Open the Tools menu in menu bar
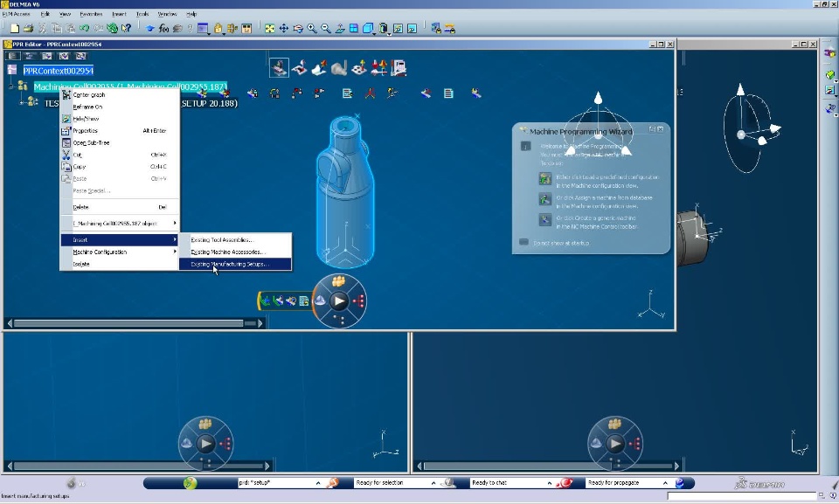The image size is (839, 504). click(x=142, y=14)
